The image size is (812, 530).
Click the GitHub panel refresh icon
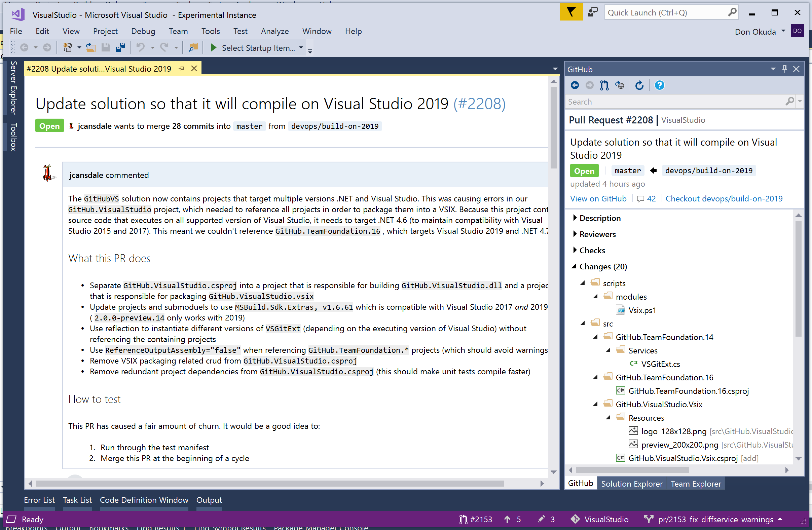coord(639,85)
